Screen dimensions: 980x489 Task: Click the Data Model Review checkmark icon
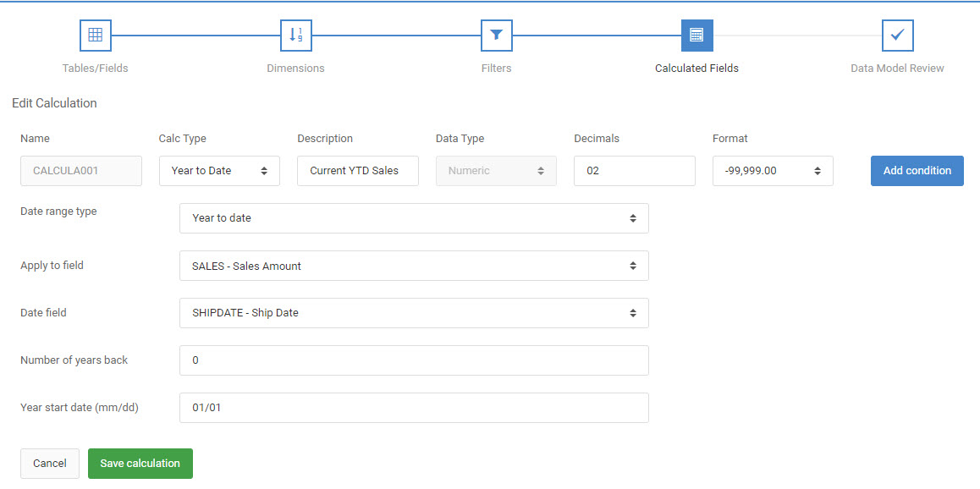point(898,35)
